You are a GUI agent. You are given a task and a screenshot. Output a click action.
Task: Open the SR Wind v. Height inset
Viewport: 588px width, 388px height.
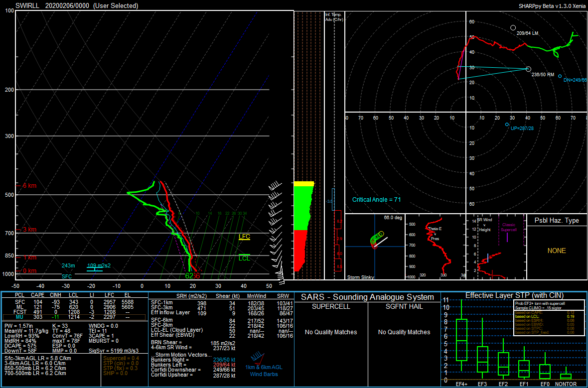496,247
